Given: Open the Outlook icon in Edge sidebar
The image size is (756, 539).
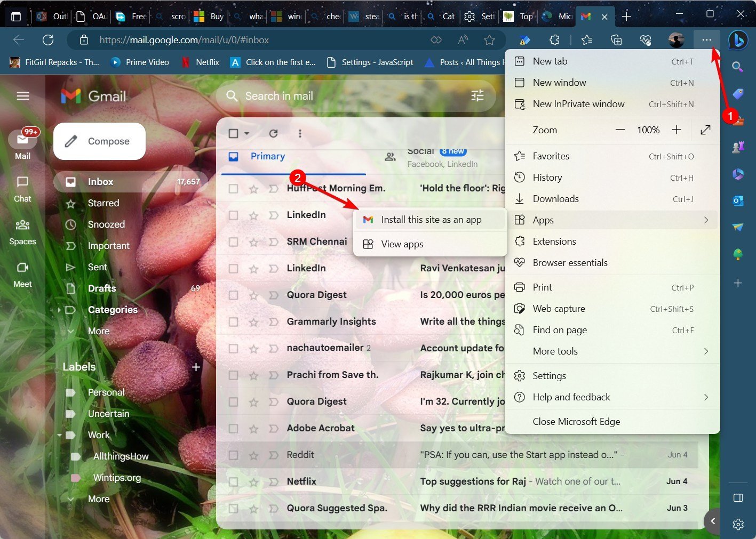Looking at the screenshot, I should coord(738,201).
